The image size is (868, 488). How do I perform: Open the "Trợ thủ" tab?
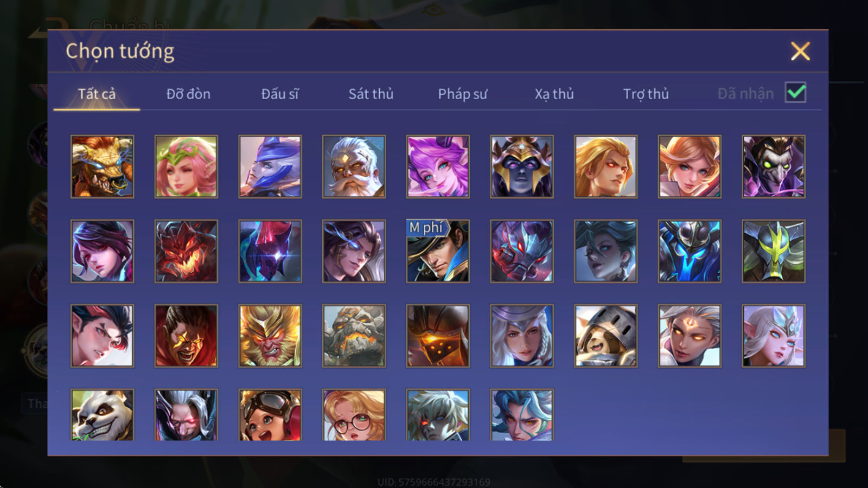click(646, 94)
